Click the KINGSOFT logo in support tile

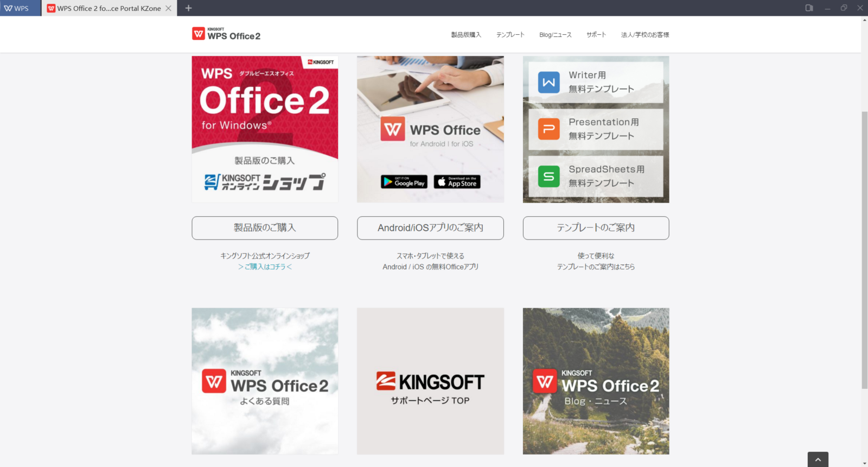click(430, 381)
